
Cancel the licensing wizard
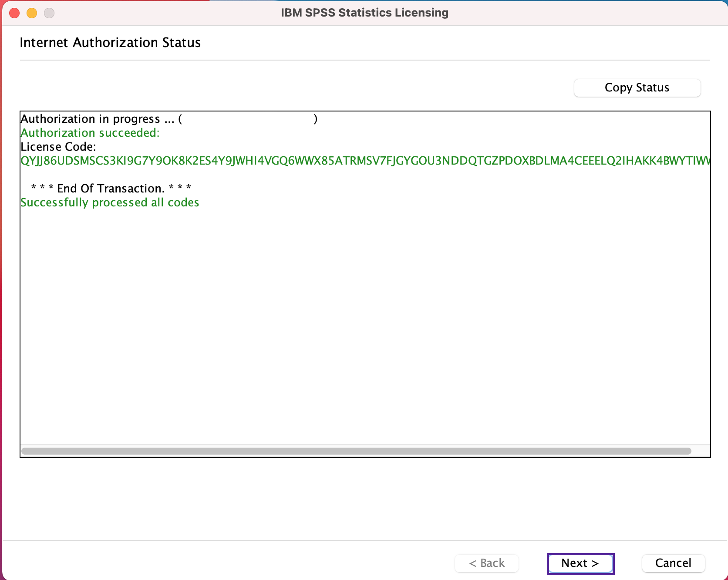point(673,563)
